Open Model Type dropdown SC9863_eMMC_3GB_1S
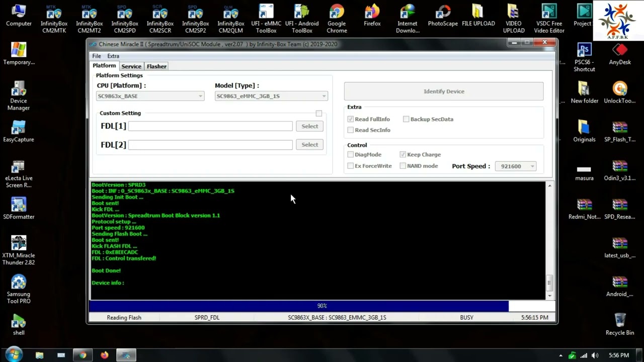This screenshot has width=644, height=362. [x=272, y=96]
